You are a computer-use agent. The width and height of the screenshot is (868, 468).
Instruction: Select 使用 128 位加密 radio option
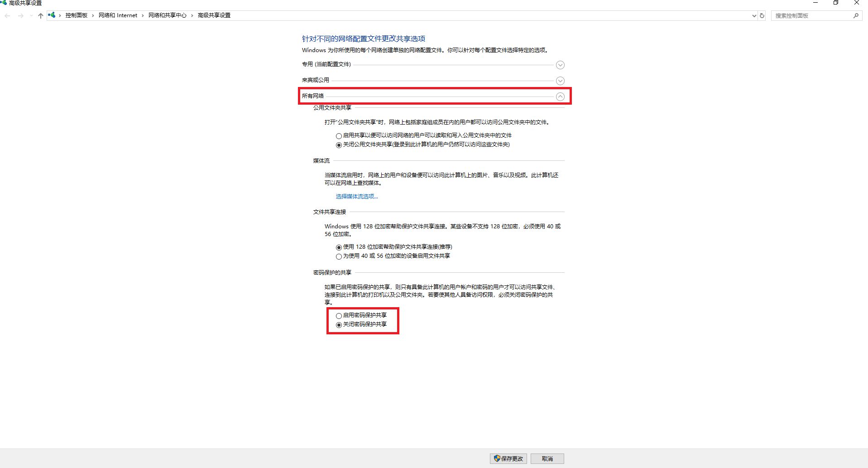pyautogui.click(x=339, y=247)
